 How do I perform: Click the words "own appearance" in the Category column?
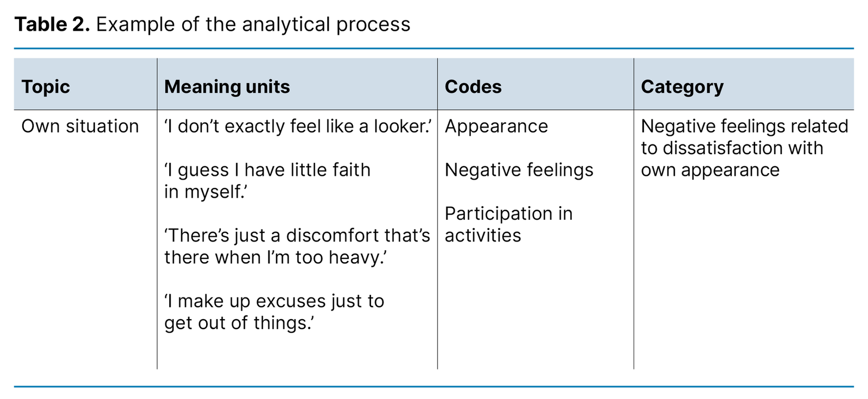pyautogui.click(x=710, y=170)
